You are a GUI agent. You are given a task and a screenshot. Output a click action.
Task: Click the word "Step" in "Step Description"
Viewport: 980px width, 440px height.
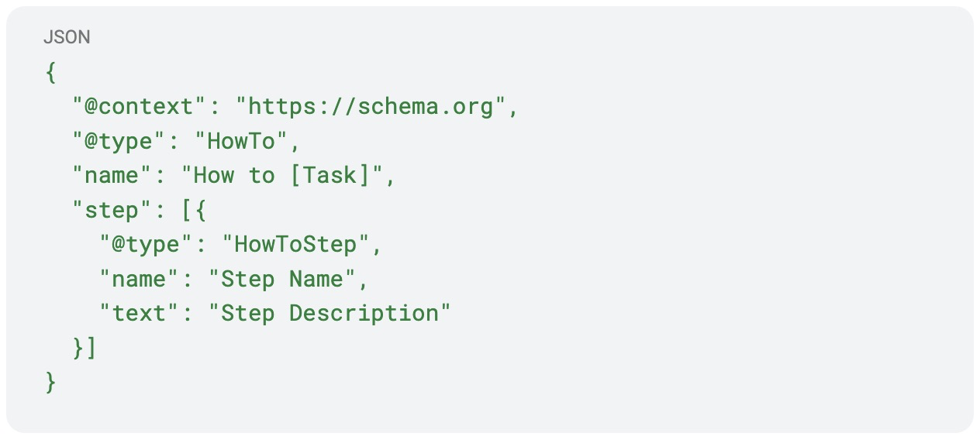(x=248, y=314)
